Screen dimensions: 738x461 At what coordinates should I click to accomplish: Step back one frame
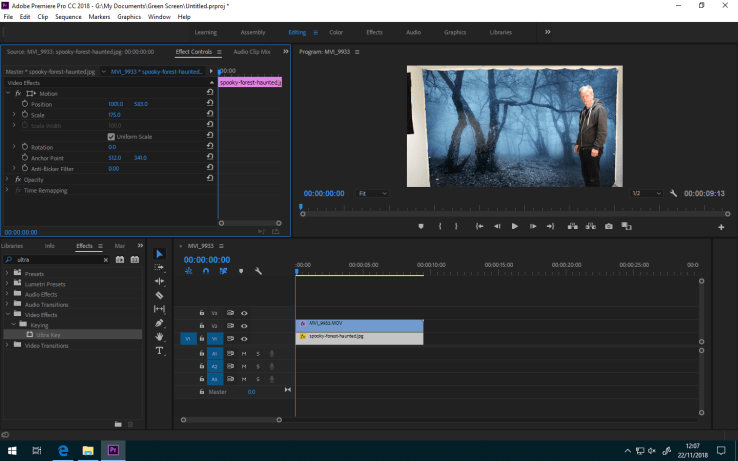tap(497, 226)
